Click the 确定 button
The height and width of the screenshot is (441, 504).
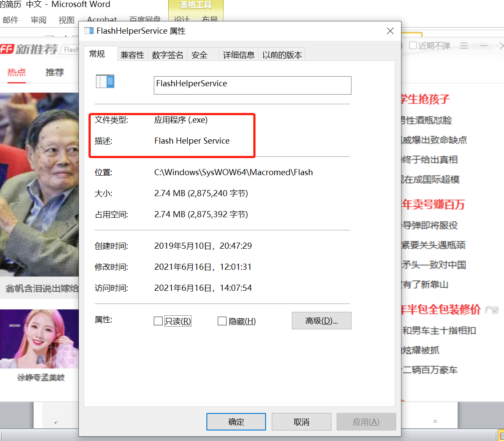(x=236, y=421)
